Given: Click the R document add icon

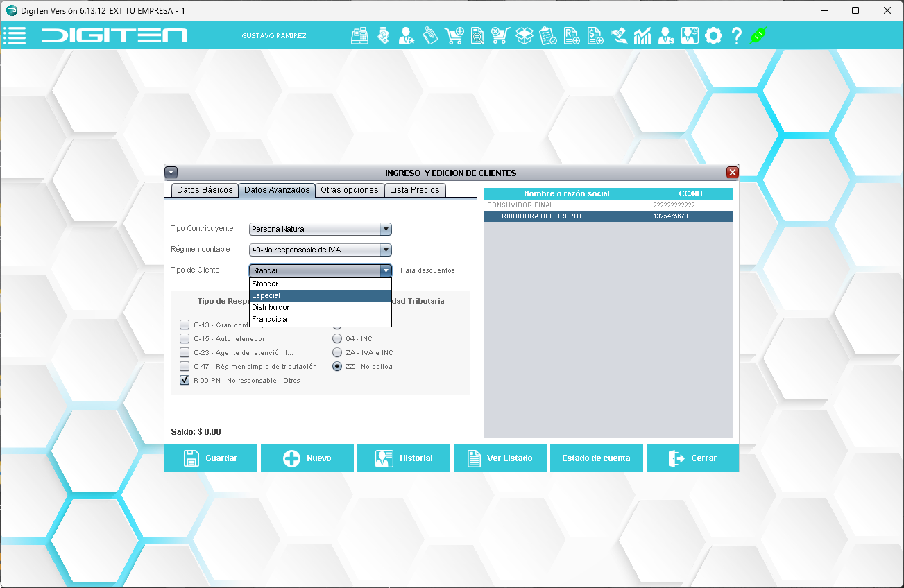Looking at the screenshot, I should (x=572, y=35).
